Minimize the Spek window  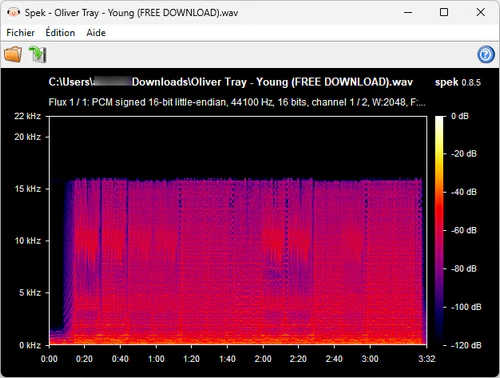[x=408, y=13]
